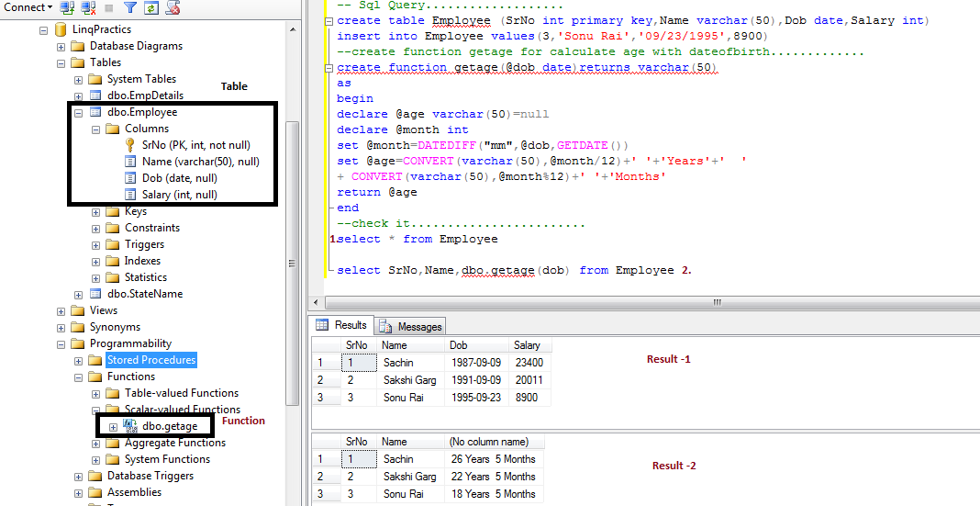
Task: Select the Functions folder label
Action: pyautogui.click(x=130, y=377)
